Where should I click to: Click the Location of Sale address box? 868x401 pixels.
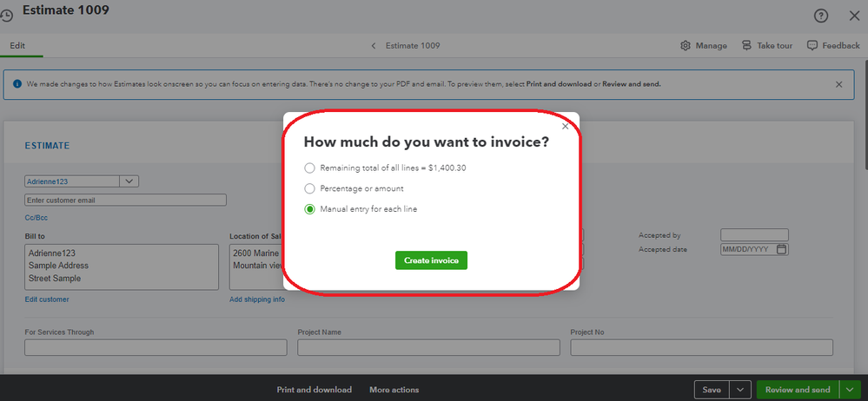(x=256, y=267)
